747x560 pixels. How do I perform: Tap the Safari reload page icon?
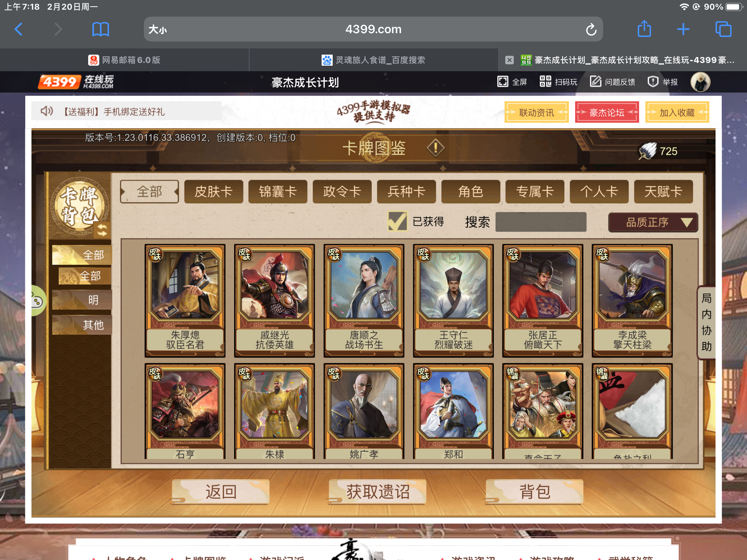point(591,29)
